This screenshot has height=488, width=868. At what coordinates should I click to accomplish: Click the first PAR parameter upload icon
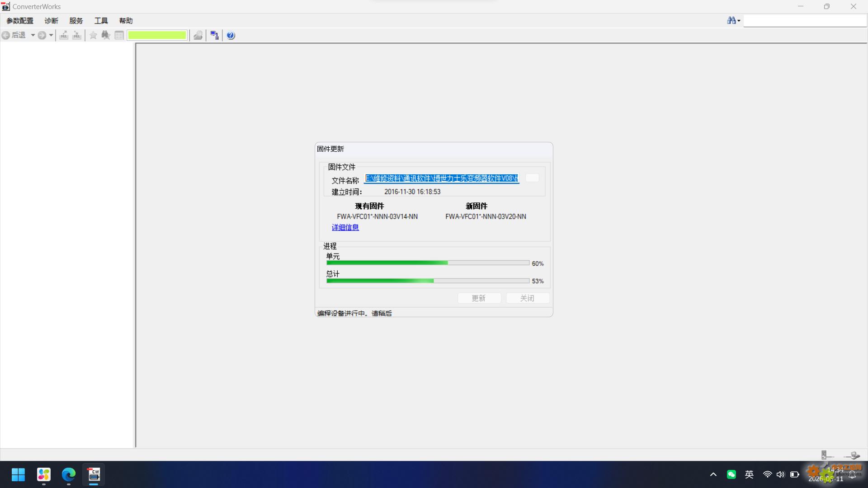[64, 35]
